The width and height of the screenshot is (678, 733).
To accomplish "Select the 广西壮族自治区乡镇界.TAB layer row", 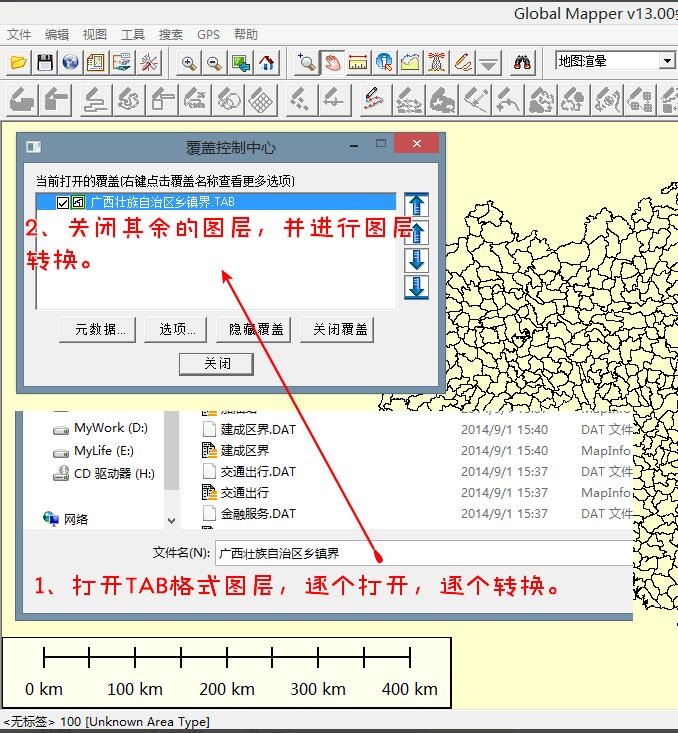I will [216, 202].
